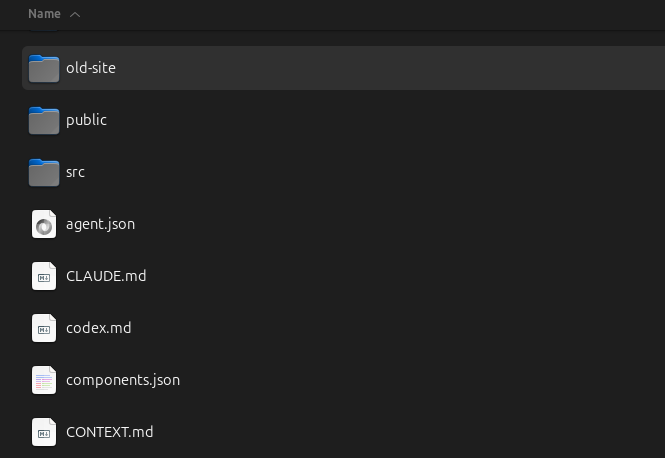Image resolution: width=665 pixels, height=458 pixels.
Task: Select the components.json filename text
Action: point(123,380)
